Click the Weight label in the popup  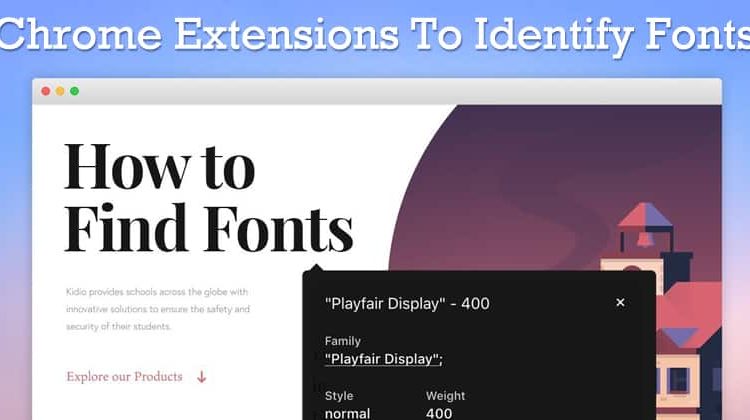pos(445,396)
